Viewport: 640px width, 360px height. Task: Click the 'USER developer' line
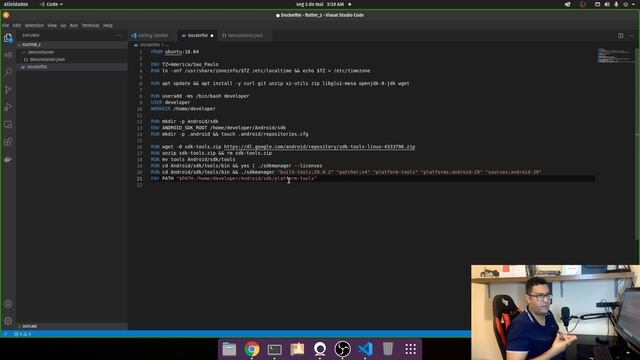pos(170,102)
